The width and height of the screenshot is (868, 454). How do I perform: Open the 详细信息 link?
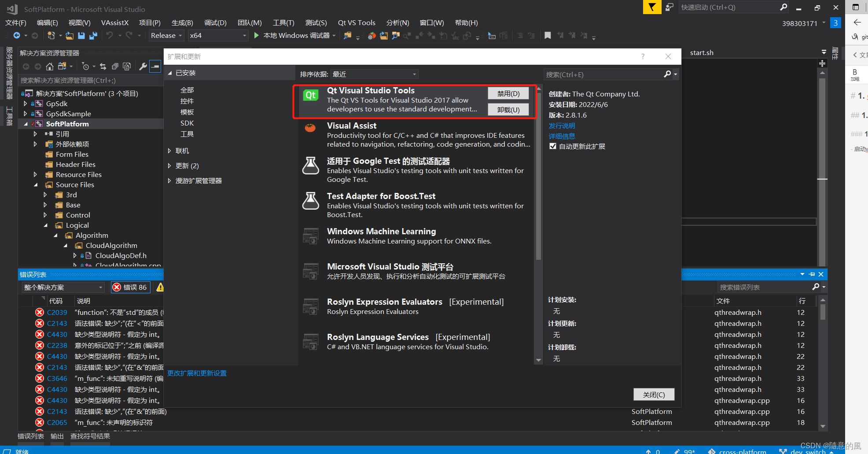pos(562,137)
